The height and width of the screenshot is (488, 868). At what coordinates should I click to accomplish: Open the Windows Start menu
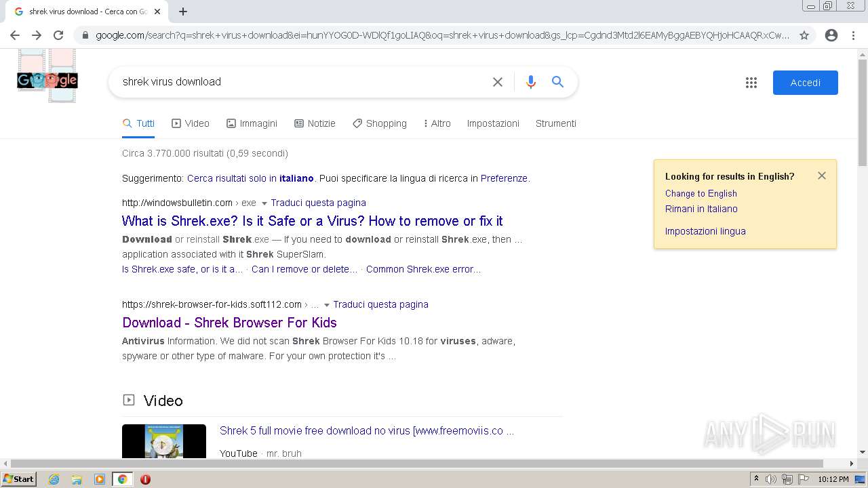(19, 479)
